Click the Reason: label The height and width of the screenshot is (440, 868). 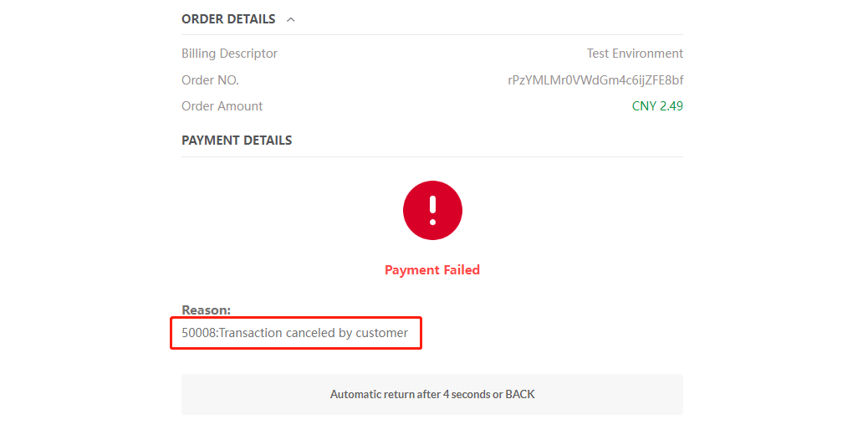tap(206, 310)
